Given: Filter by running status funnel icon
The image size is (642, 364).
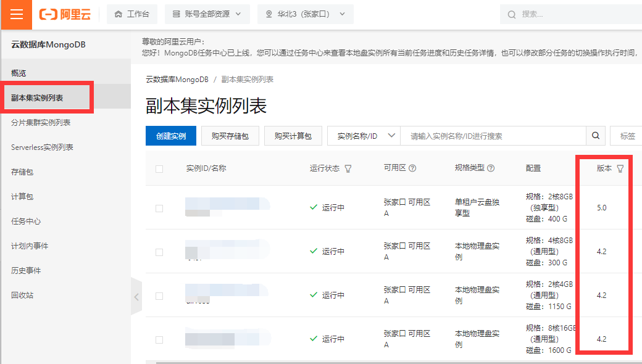Looking at the screenshot, I should pos(348,168).
